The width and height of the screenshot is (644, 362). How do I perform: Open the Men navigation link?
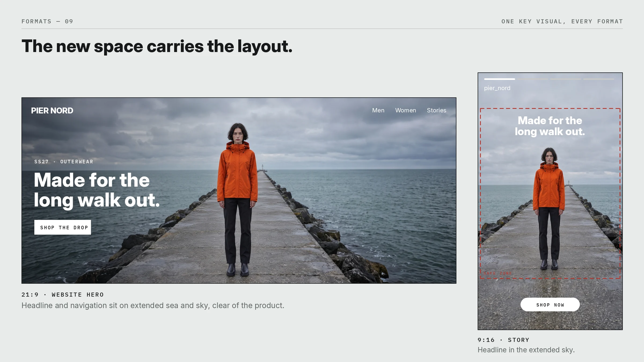click(x=378, y=110)
